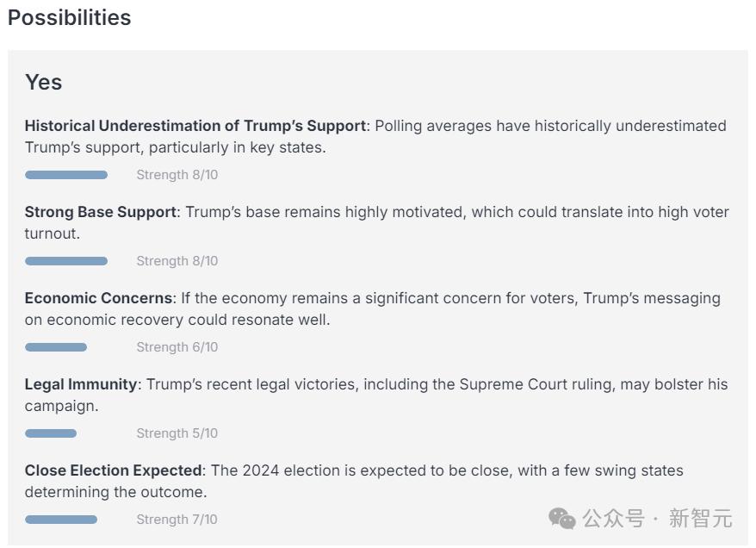
Task: Click the Close Election Expected strength bar
Action: pyautogui.click(x=61, y=520)
